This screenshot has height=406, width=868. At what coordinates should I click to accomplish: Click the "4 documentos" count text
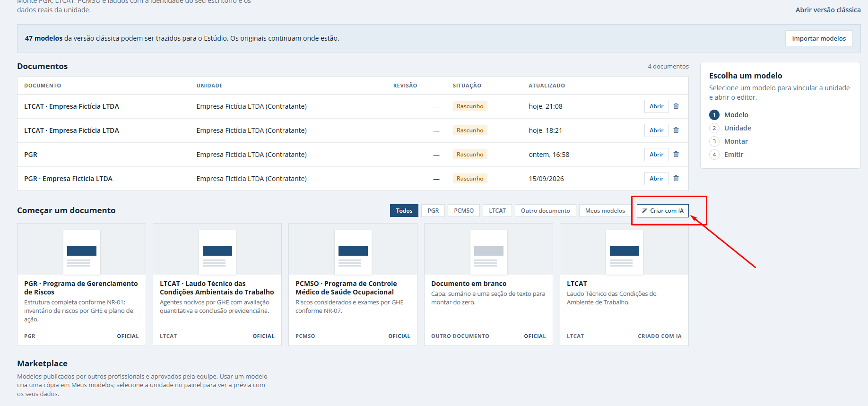click(x=668, y=67)
